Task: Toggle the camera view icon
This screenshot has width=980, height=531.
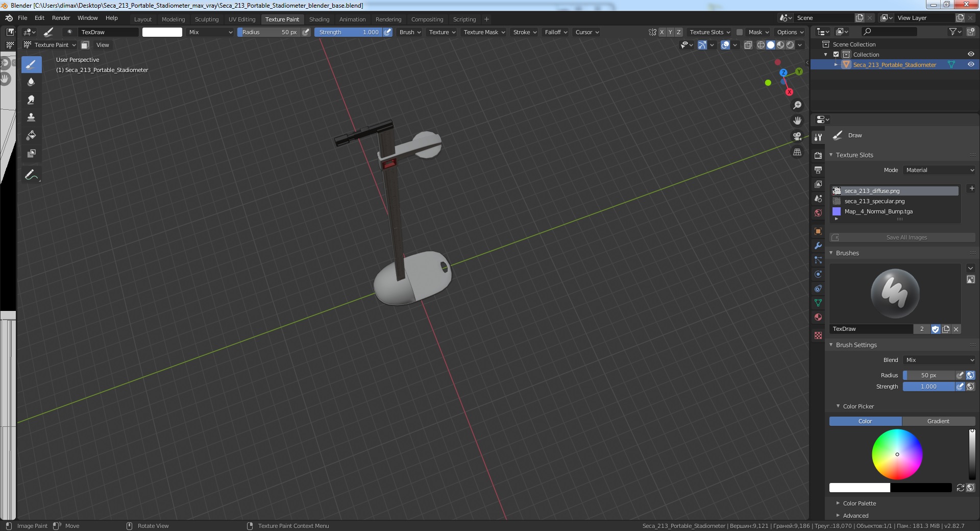Action: (797, 136)
